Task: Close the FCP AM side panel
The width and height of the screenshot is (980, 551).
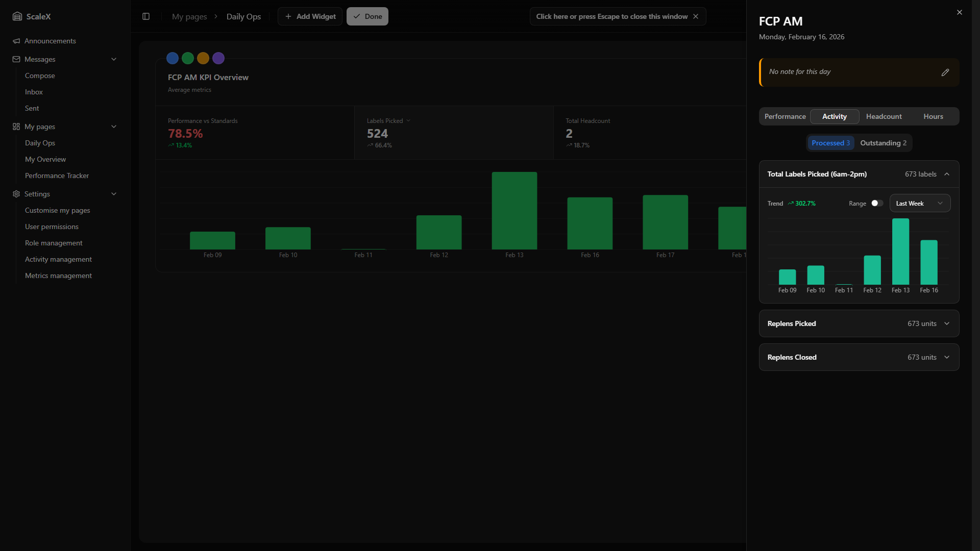Action: pyautogui.click(x=959, y=12)
